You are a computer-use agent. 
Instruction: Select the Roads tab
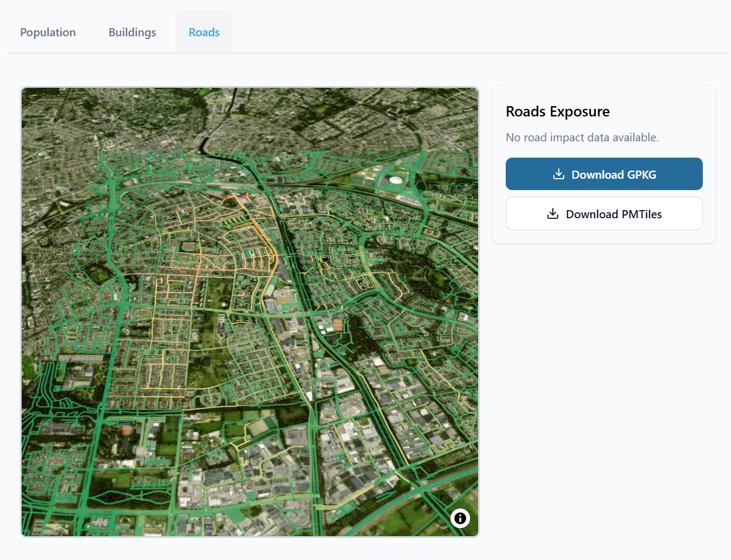point(204,32)
